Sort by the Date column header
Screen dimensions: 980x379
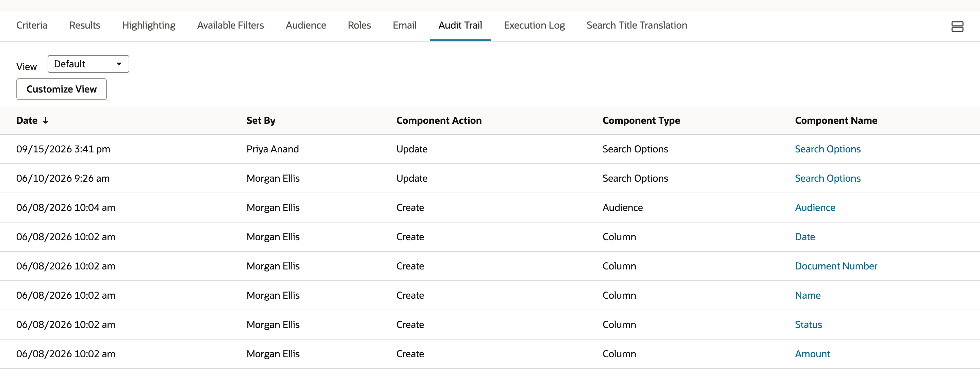[x=27, y=121]
